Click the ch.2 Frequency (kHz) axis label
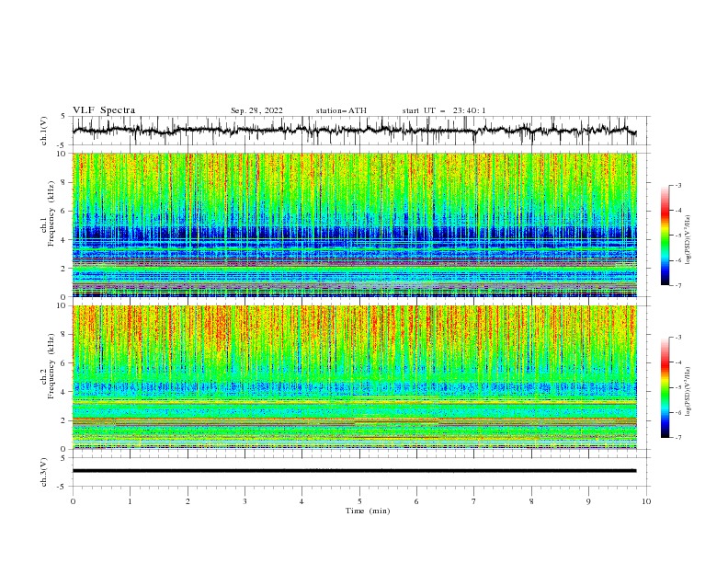The image size is (728, 563). [49, 366]
